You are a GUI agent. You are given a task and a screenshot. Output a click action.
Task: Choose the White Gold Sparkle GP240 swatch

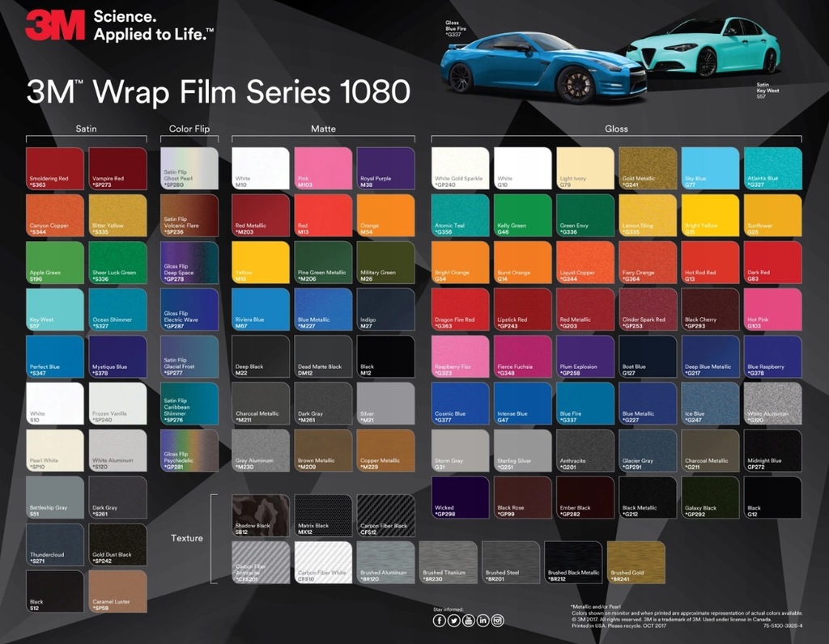pyautogui.click(x=461, y=168)
